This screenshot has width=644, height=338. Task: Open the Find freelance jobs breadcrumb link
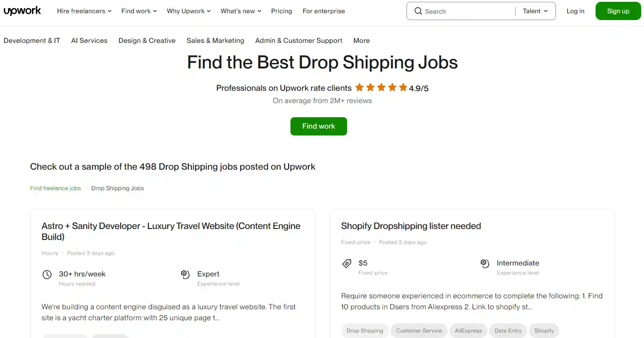(x=55, y=188)
